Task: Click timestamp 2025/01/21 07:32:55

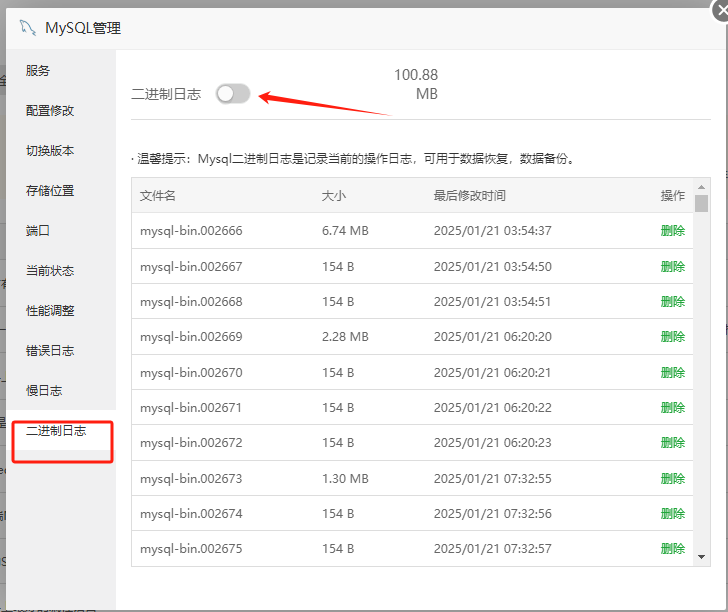Action: point(493,478)
